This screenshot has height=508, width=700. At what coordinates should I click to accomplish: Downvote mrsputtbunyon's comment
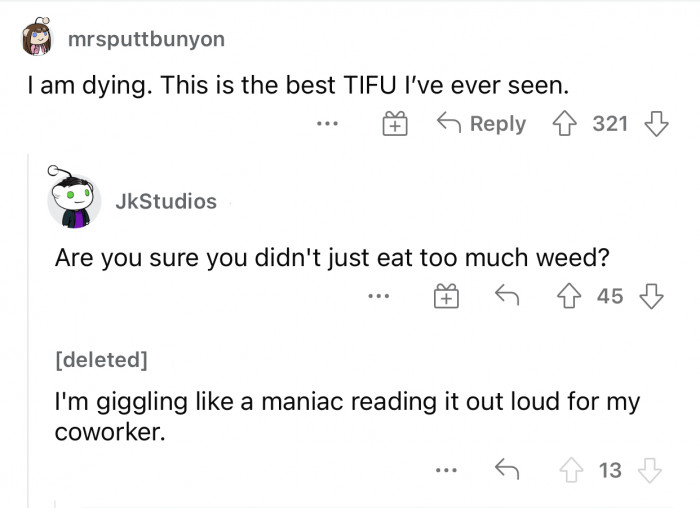(656, 124)
